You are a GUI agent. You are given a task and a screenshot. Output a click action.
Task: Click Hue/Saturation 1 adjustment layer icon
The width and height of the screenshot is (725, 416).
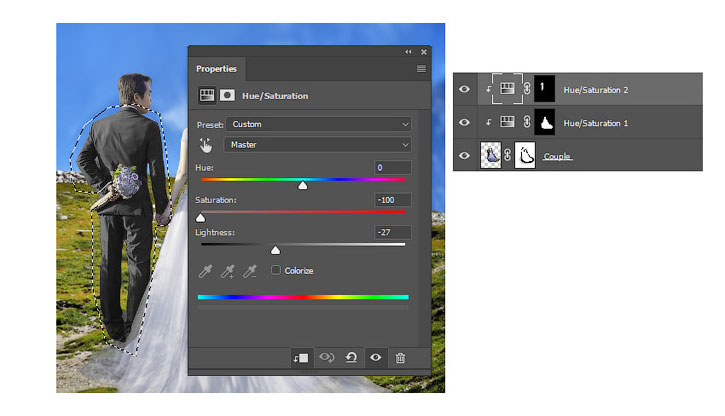click(507, 122)
